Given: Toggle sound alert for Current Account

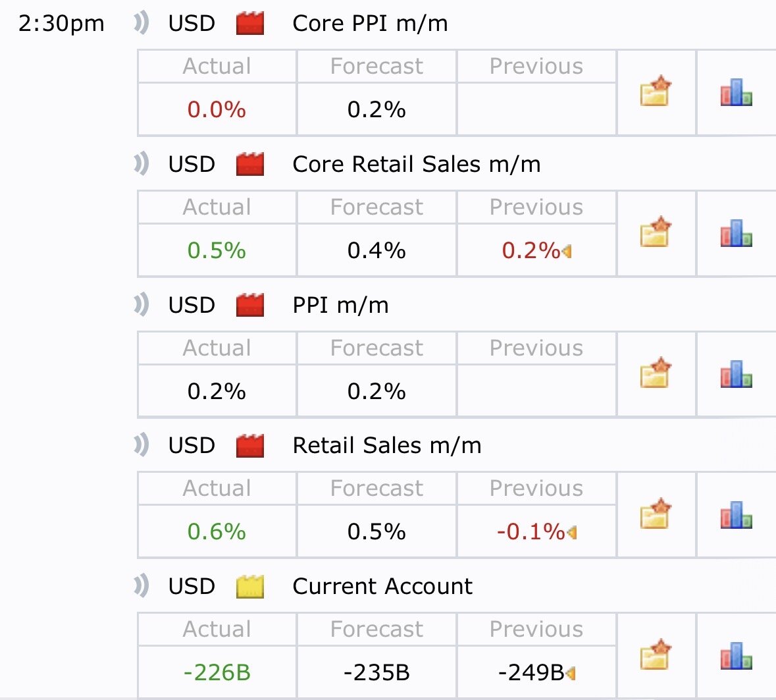Looking at the screenshot, I should click(x=141, y=586).
